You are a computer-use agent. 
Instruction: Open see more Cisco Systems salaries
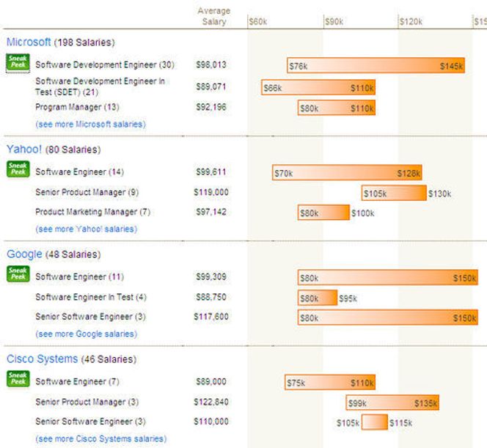101,438
